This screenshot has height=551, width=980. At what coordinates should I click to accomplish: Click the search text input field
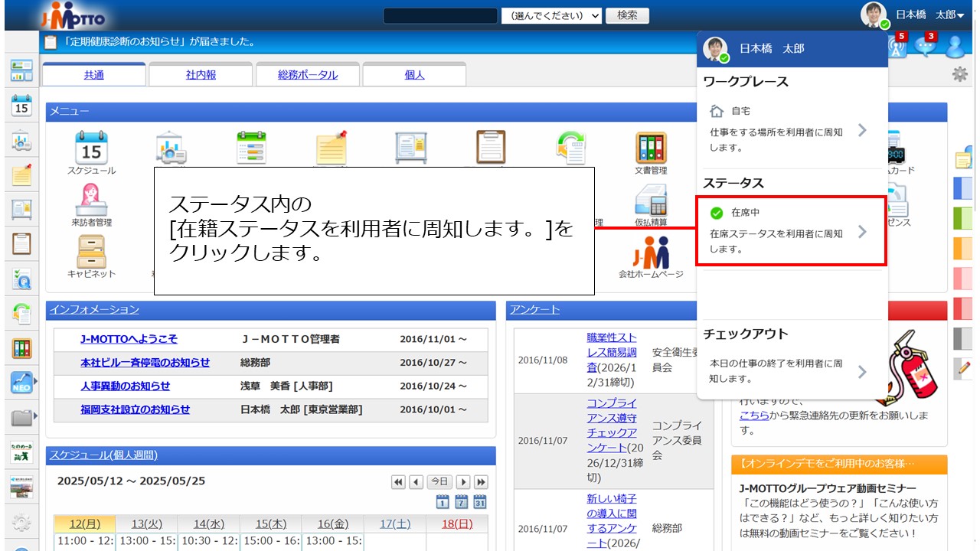[x=440, y=16]
